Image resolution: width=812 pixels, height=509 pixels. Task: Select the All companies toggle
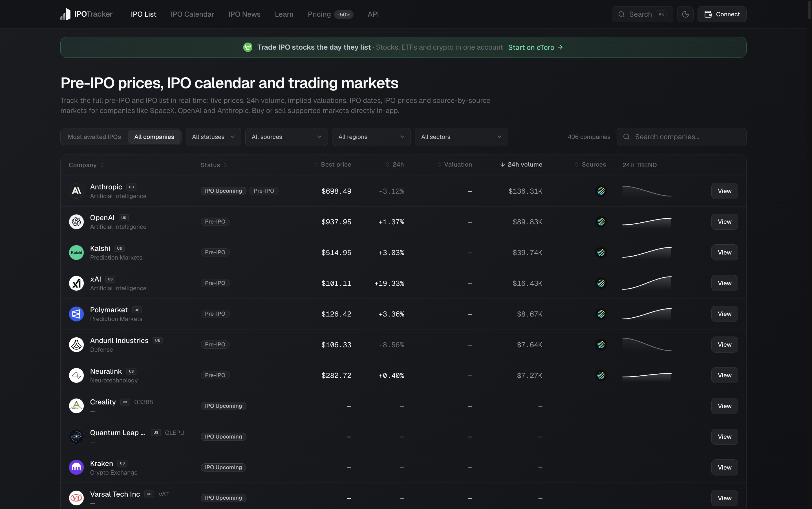tap(154, 137)
